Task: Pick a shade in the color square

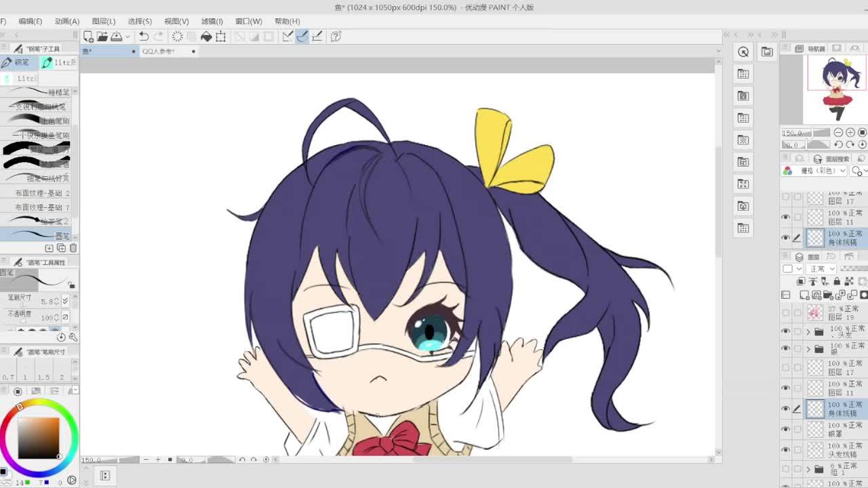Action: [38, 438]
